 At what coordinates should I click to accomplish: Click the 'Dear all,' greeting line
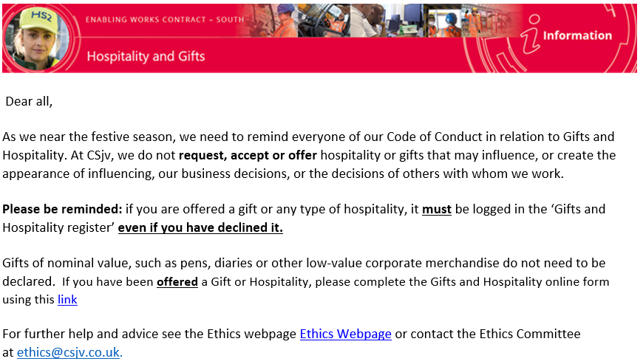(x=29, y=102)
